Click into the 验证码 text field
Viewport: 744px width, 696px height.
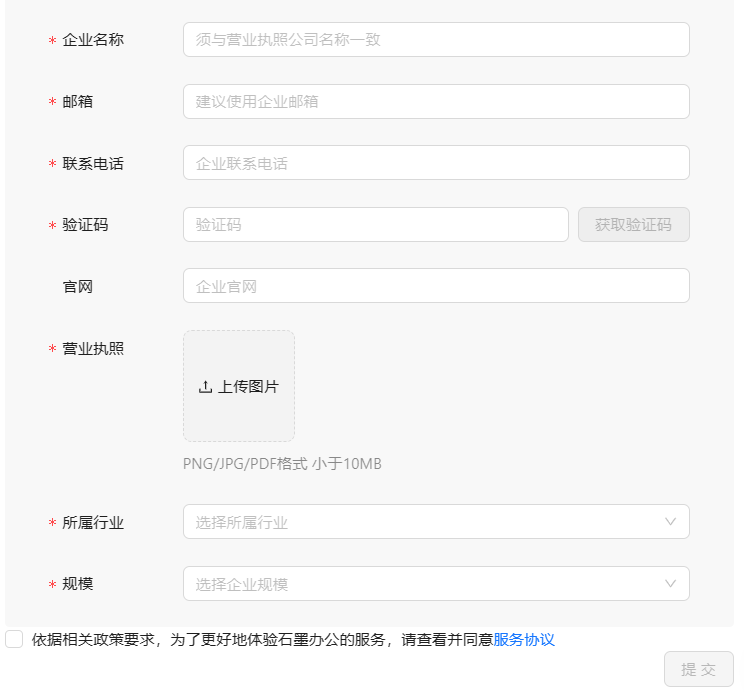point(375,225)
